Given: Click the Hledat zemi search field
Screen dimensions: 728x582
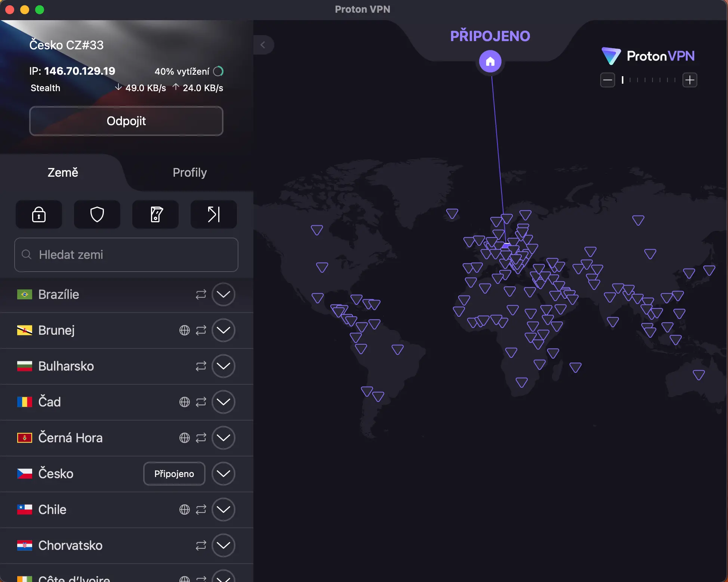Looking at the screenshot, I should 126,255.
